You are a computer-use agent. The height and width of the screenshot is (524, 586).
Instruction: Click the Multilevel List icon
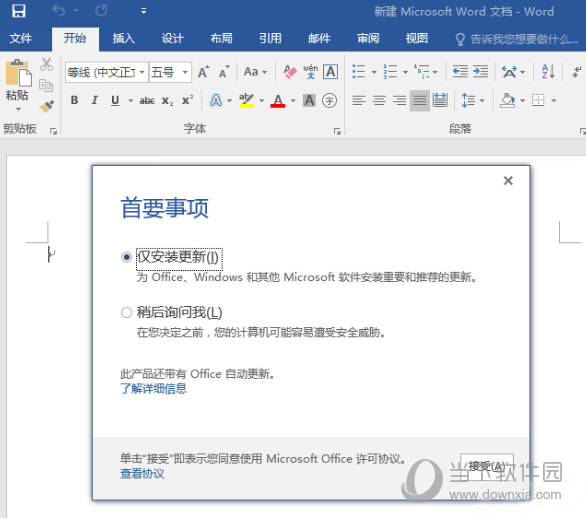[422, 71]
